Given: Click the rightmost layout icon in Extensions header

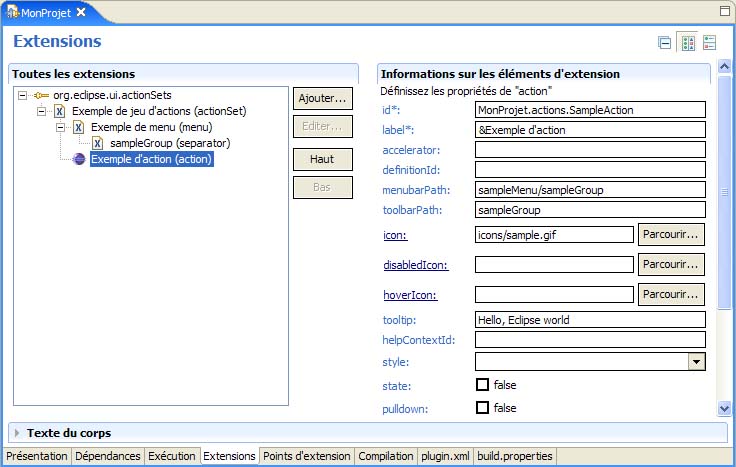Looking at the screenshot, I should (709, 42).
